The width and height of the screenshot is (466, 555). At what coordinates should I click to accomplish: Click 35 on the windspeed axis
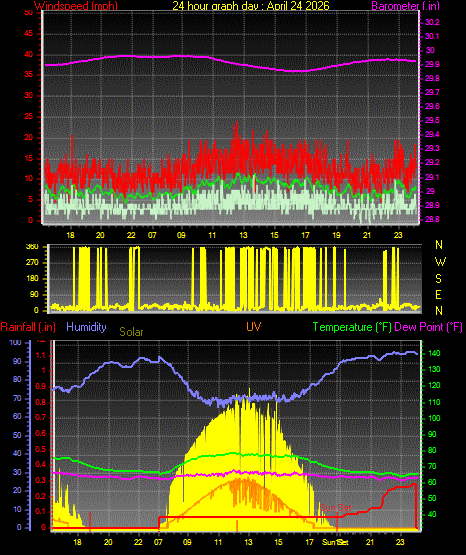click(x=28, y=75)
